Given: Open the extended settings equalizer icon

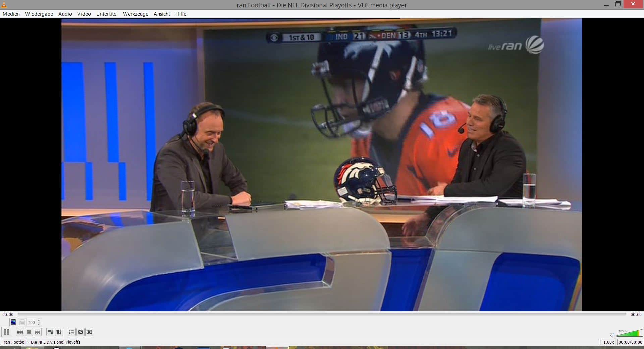Looking at the screenshot, I should (59, 332).
